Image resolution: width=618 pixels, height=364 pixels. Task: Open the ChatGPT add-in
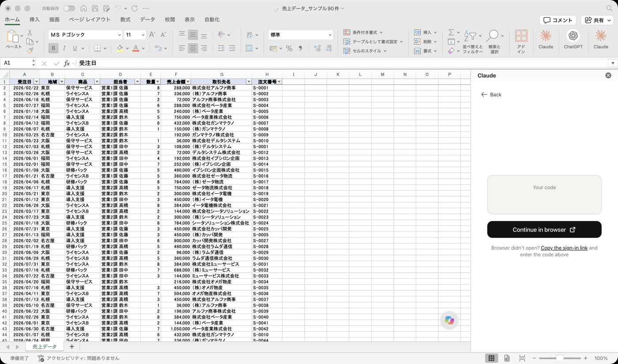[x=573, y=39]
